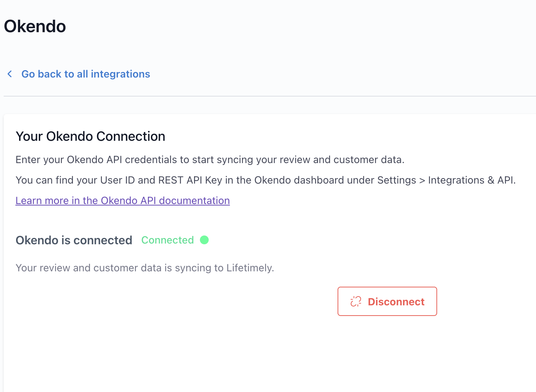Image resolution: width=536 pixels, height=392 pixels.
Task: Click the horizontal divider below the back link
Action: [270, 96]
